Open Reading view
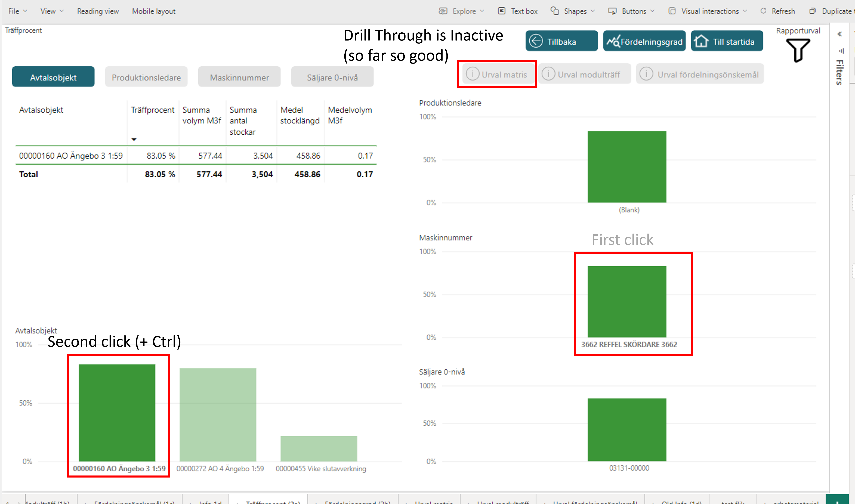This screenshot has width=855, height=504. [98, 11]
